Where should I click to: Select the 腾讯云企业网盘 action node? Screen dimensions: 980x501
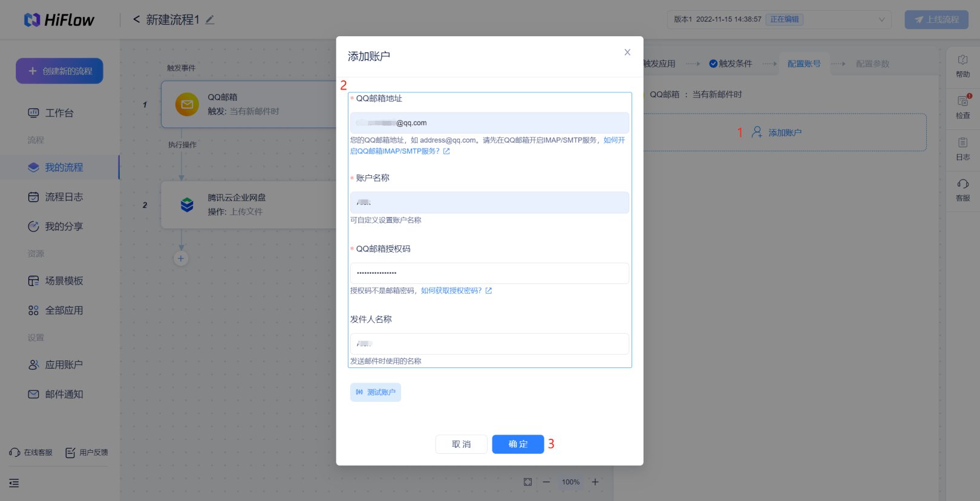click(x=249, y=205)
